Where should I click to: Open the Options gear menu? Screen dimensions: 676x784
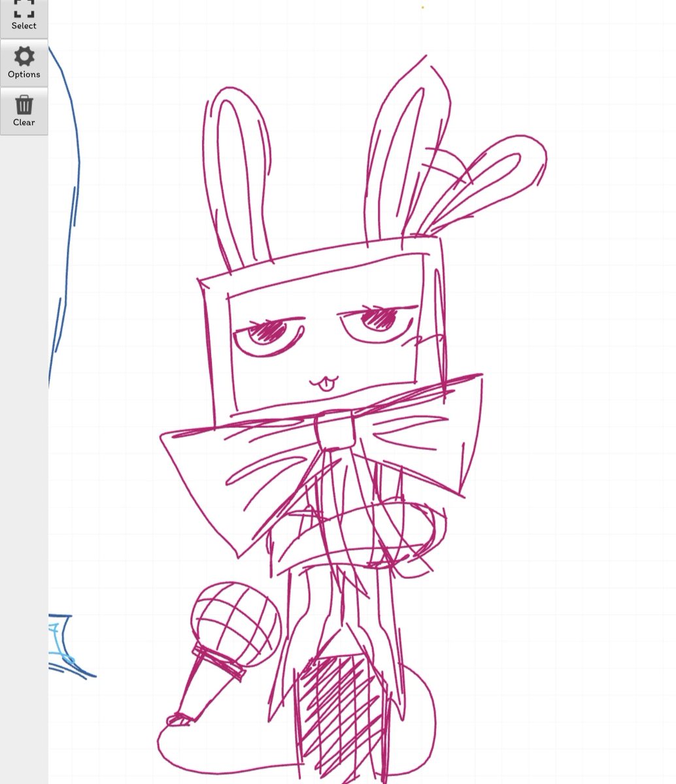pyautogui.click(x=24, y=63)
